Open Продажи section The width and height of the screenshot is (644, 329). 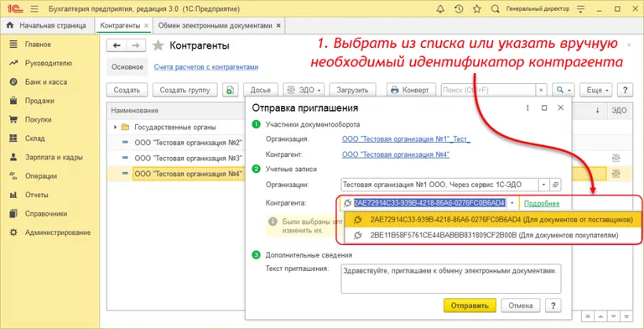click(39, 101)
